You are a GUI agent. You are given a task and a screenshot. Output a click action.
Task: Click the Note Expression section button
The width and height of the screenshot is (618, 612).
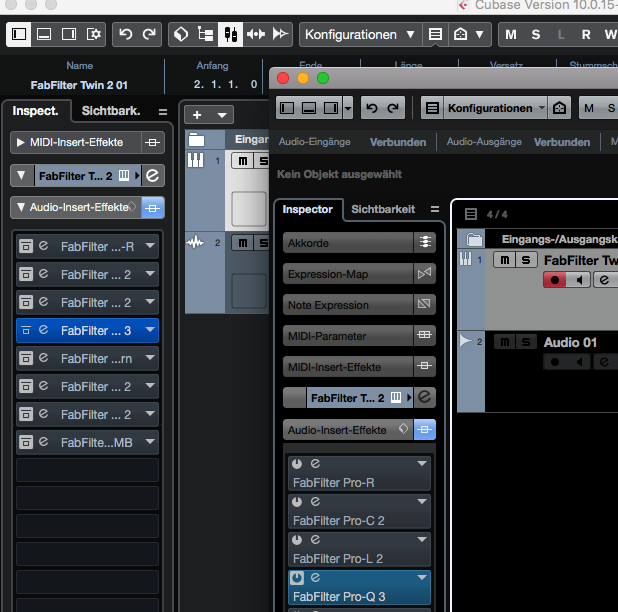347,305
